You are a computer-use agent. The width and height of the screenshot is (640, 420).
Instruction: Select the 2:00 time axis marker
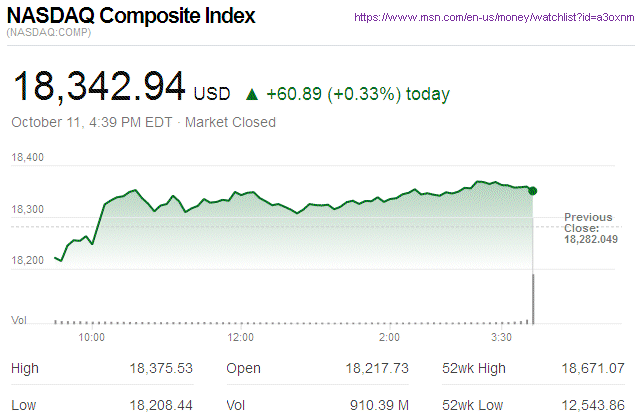[x=390, y=338]
